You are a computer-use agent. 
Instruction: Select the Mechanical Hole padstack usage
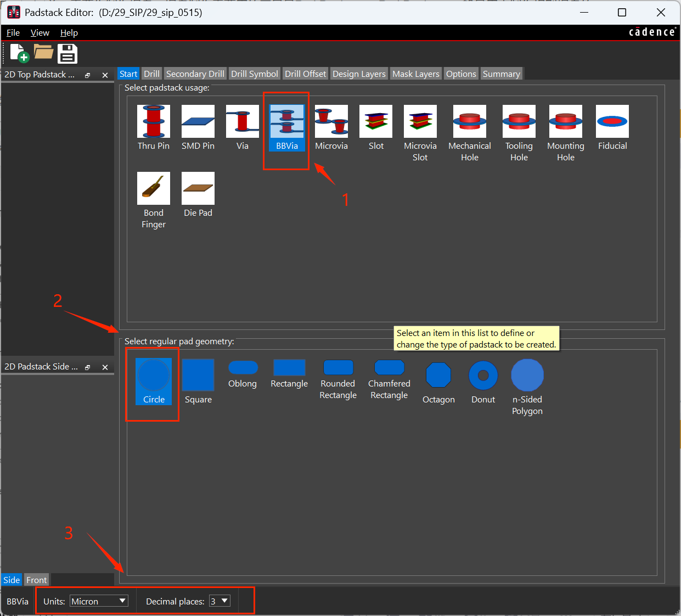tap(470, 133)
